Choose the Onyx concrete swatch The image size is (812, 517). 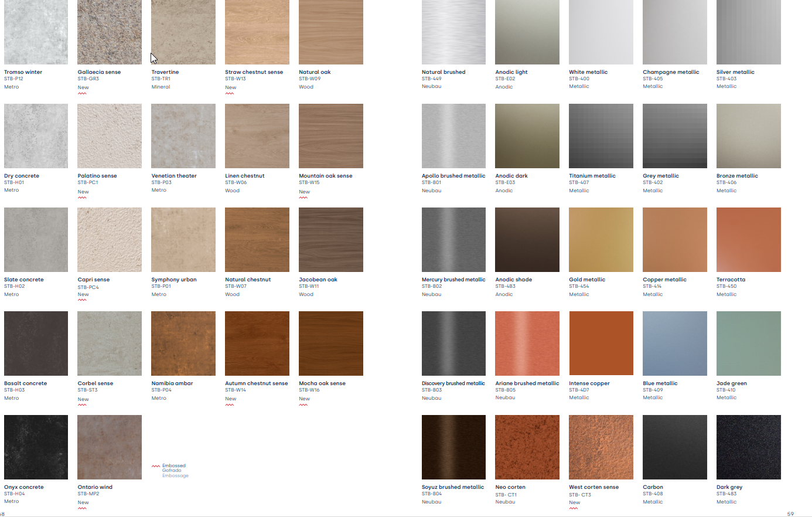click(36, 447)
